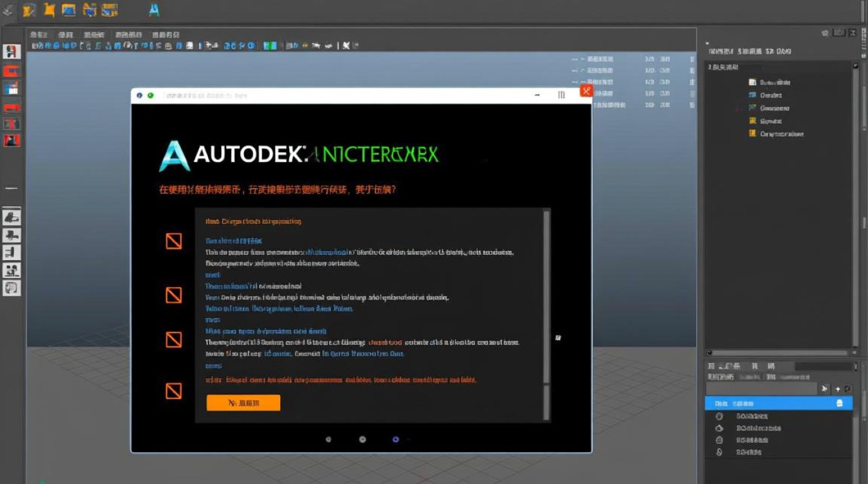Click the plus icon beside the lower-right search field

[838, 388]
